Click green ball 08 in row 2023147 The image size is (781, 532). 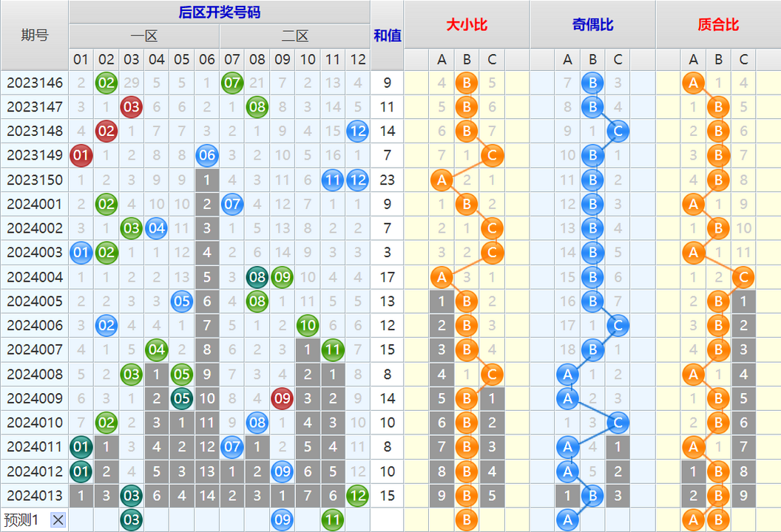pos(257,107)
